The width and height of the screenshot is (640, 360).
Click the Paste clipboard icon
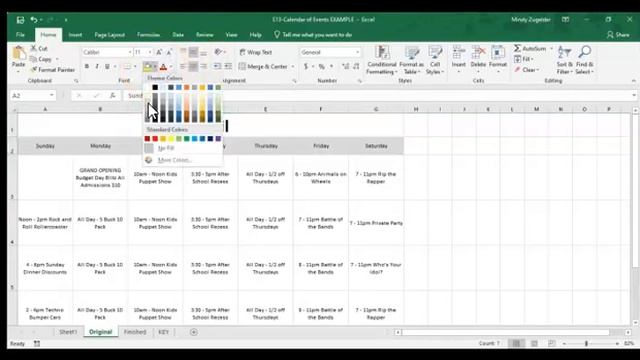click(18, 53)
